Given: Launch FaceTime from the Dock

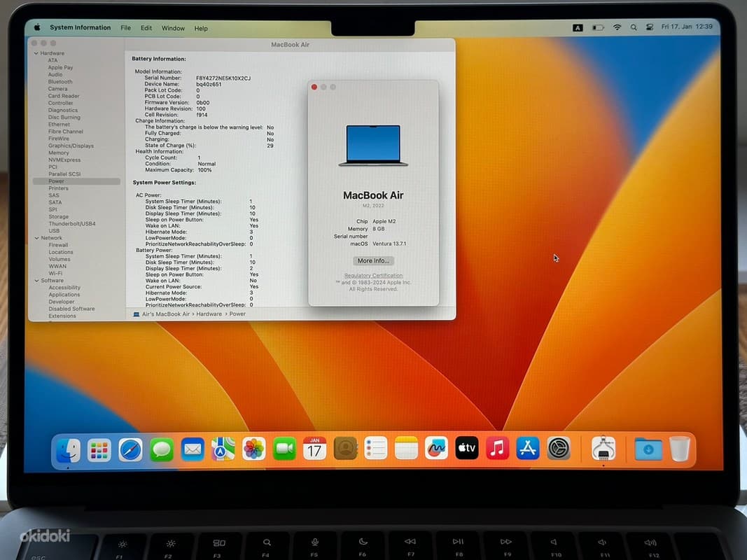Looking at the screenshot, I should pos(284,449).
